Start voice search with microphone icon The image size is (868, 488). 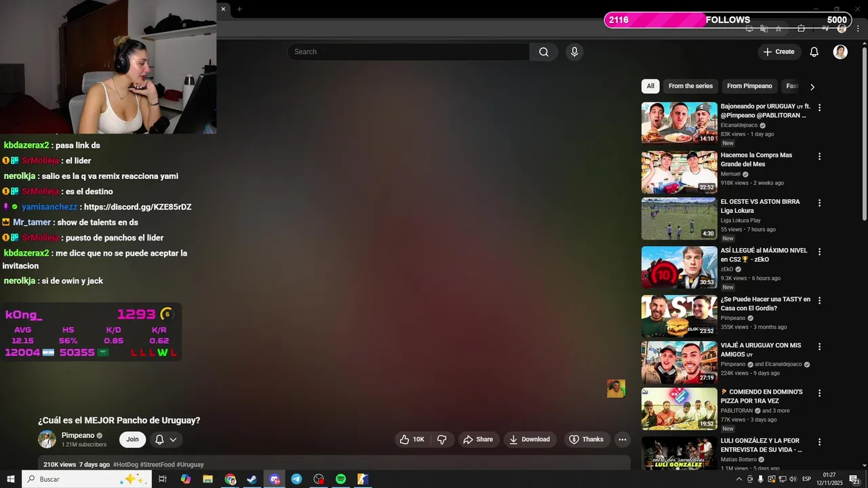click(x=574, y=52)
